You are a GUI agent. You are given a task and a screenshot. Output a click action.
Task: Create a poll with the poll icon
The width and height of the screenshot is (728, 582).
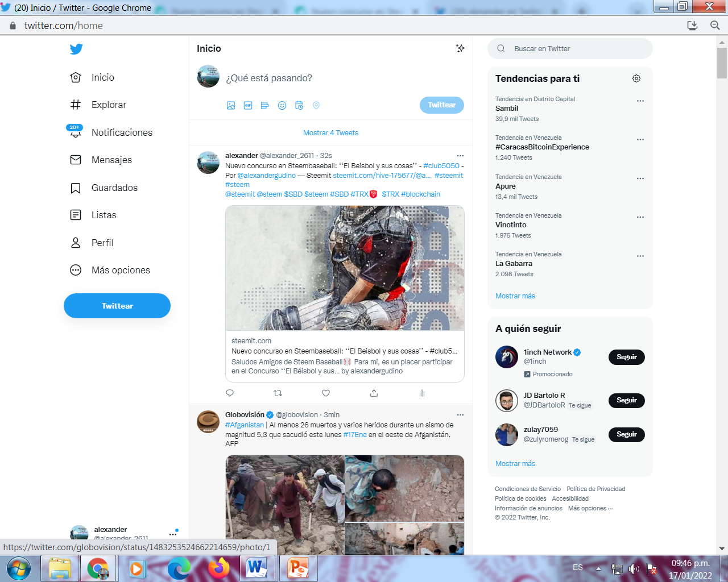point(265,105)
